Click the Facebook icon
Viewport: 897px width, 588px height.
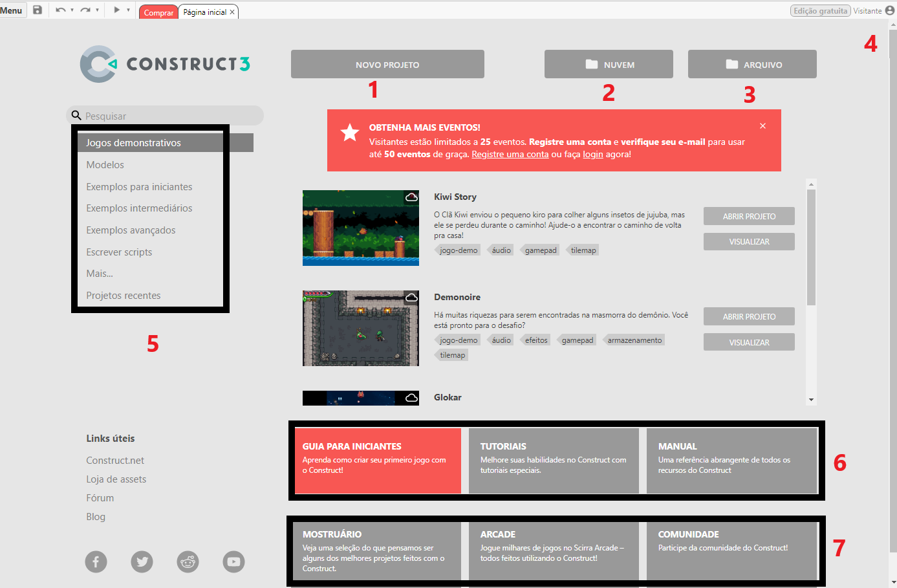click(96, 561)
